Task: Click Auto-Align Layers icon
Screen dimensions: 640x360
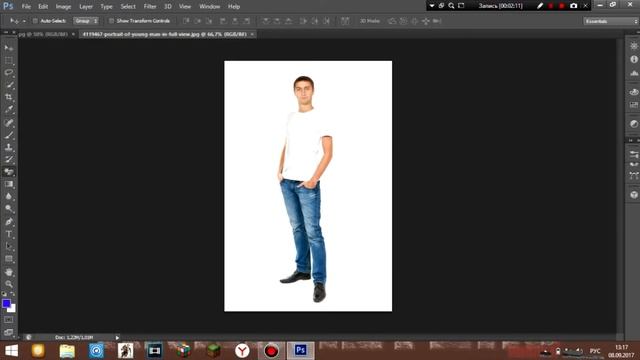Action: tap(345, 21)
